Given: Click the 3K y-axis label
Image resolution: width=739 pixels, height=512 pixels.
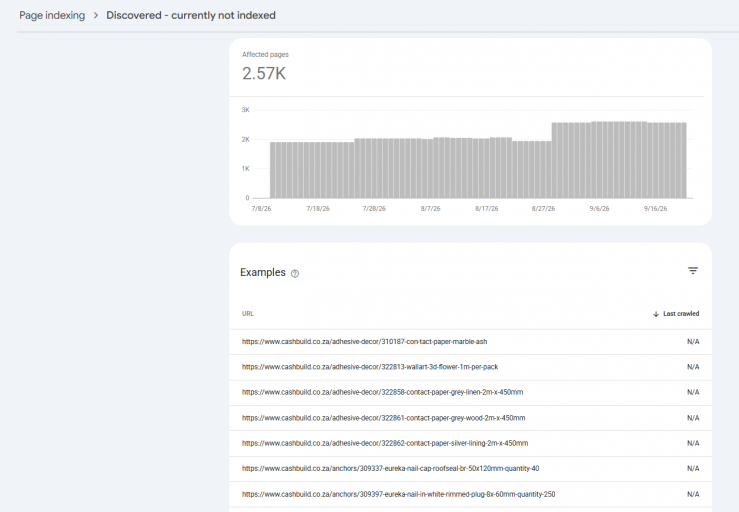Looking at the screenshot, I should click(246, 110).
